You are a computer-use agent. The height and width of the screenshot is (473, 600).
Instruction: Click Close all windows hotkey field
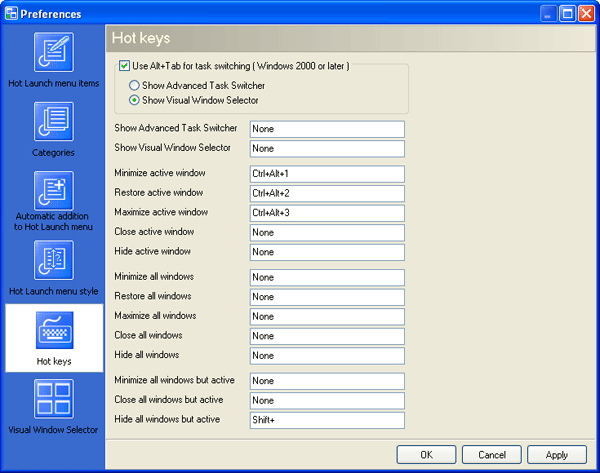[x=327, y=336]
